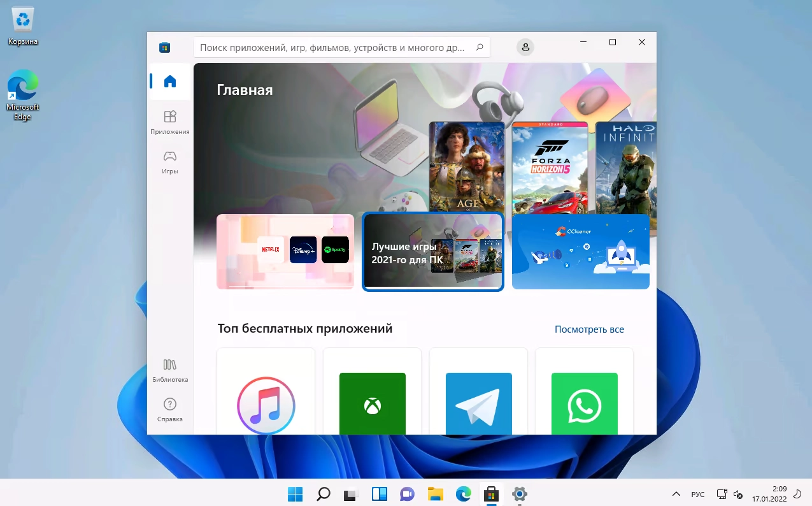The image size is (812, 506).
Task: Open the Справка section of Microsoft Store
Action: click(169, 408)
